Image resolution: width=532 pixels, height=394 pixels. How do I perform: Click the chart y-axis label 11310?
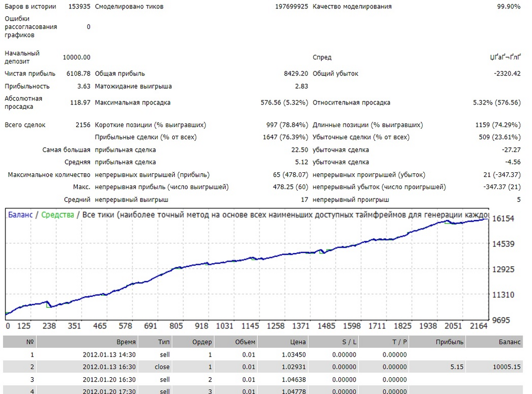tap(503, 295)
